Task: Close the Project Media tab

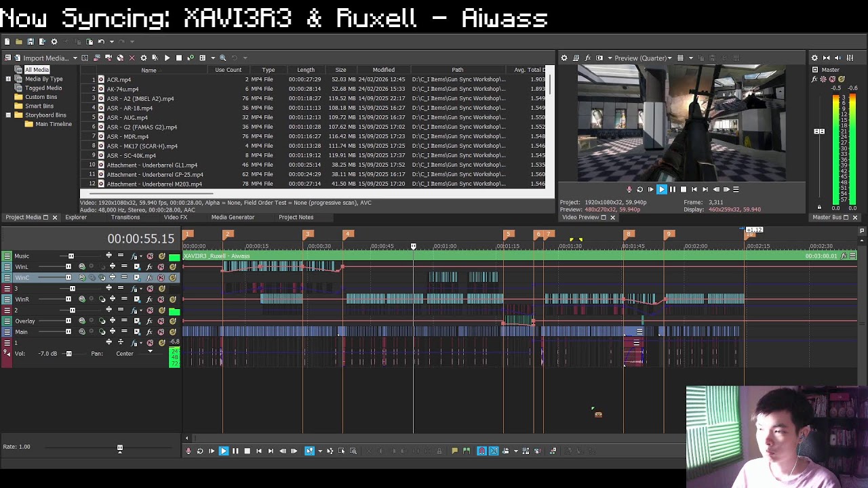Action: [55, 218]
